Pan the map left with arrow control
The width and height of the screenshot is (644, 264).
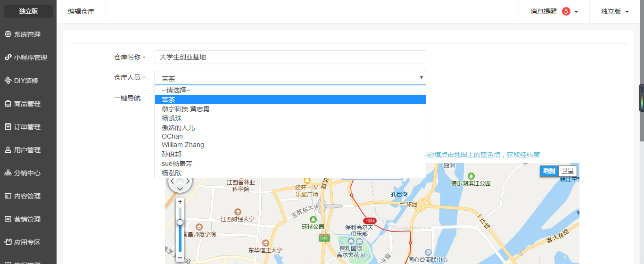(172, 181)
